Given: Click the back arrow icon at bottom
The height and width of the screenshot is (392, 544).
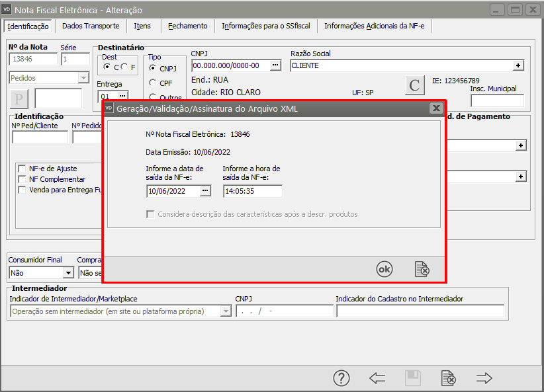Looking at the screenshot, I should pos(377,378).
